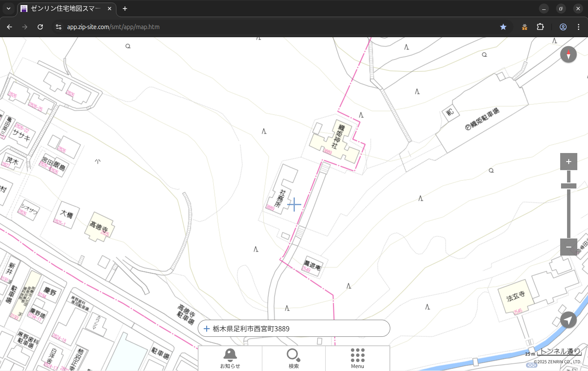This screenshot has height=371, width=588.
Task: Open Chrome's three-dot menu
Action: (579, 27)
